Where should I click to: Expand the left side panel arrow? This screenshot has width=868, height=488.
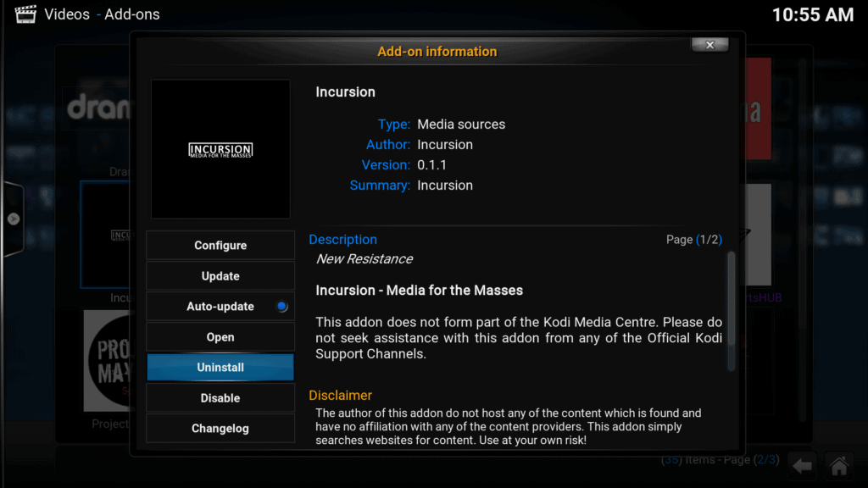point(13,219)
